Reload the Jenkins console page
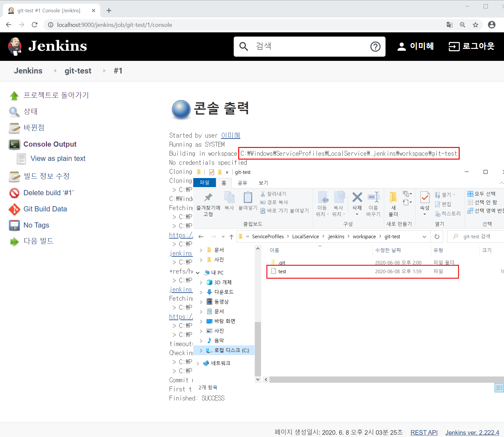The image size is (504, 437). coord(35,25)
